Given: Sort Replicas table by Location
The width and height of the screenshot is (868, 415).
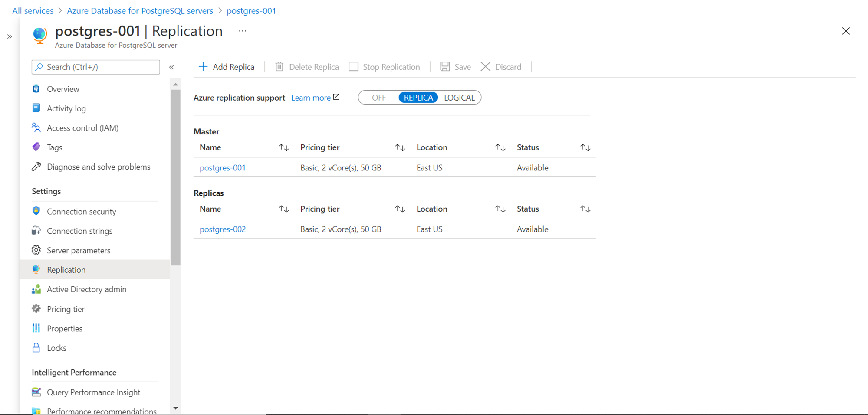Looking at the screenshot, I should 500,209.
